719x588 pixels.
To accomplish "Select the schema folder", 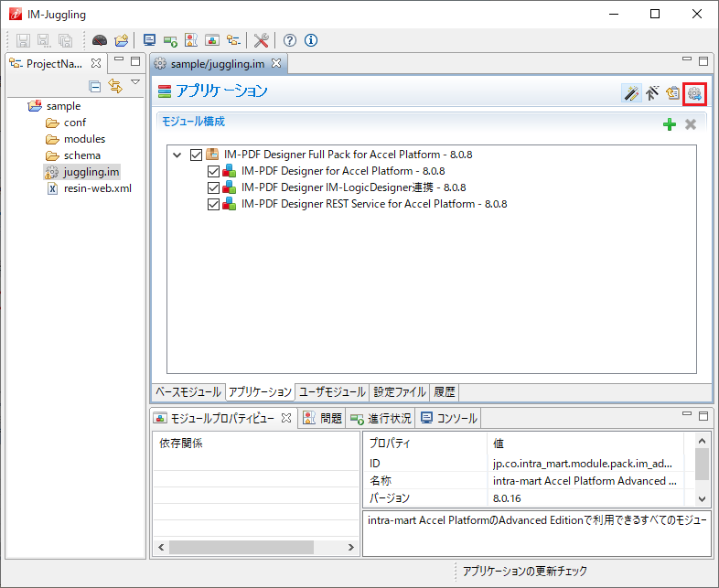I will (82, 155).
